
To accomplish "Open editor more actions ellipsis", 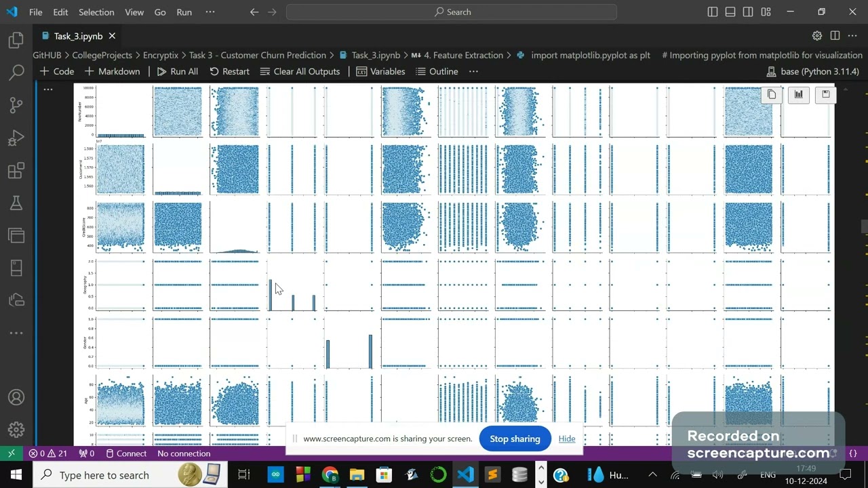I will (852, 36).
